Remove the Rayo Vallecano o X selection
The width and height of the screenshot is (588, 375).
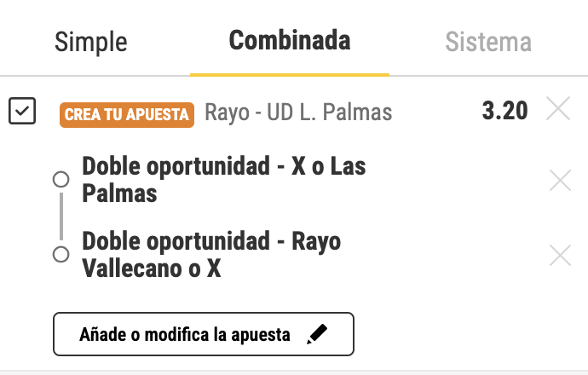pyautogui.click(x=560, y=256)
